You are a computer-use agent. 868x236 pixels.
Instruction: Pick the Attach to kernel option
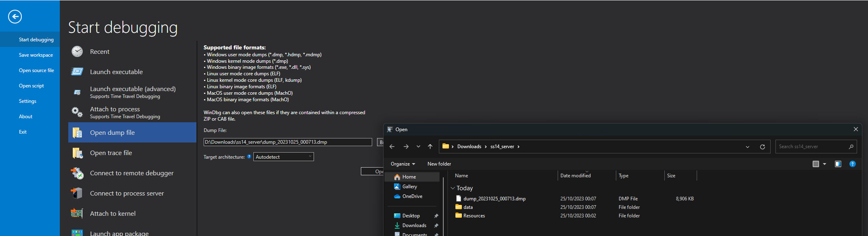tap(132, 213)
